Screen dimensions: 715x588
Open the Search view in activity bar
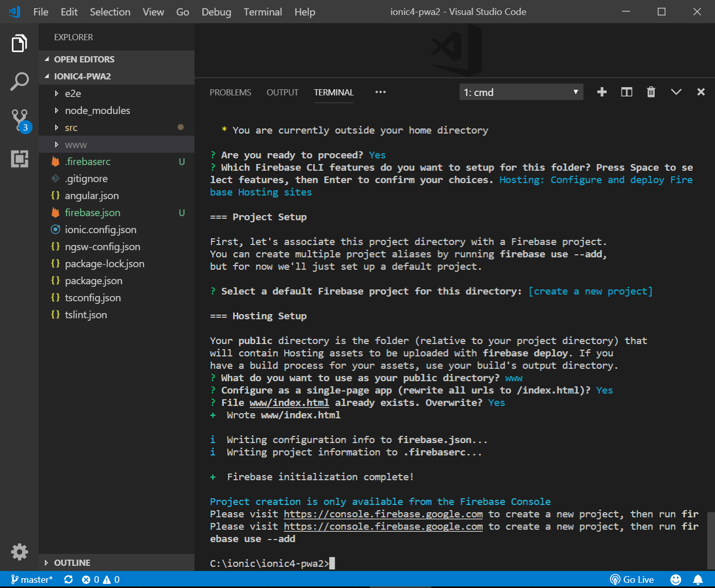pos(19,81)
